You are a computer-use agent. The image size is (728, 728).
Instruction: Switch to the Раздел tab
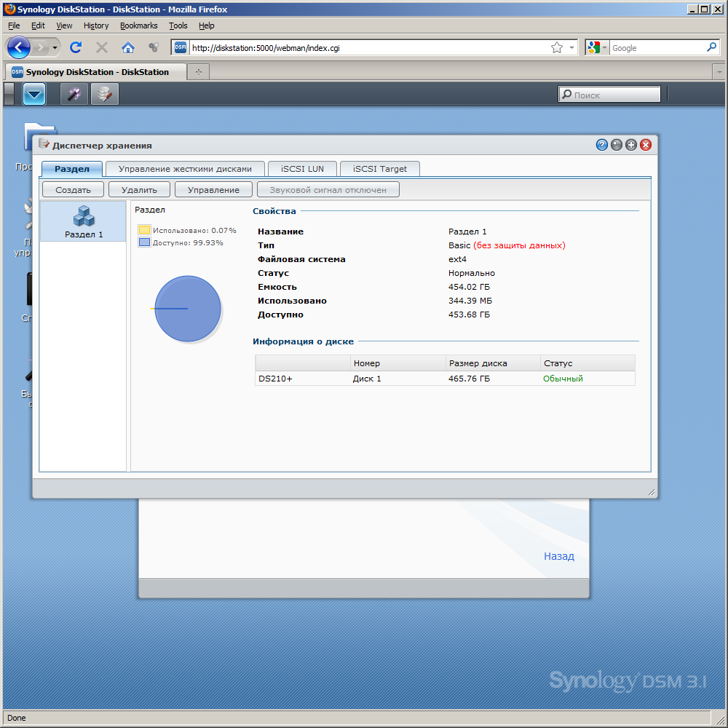pyautogui.click(x=72, y=169)
